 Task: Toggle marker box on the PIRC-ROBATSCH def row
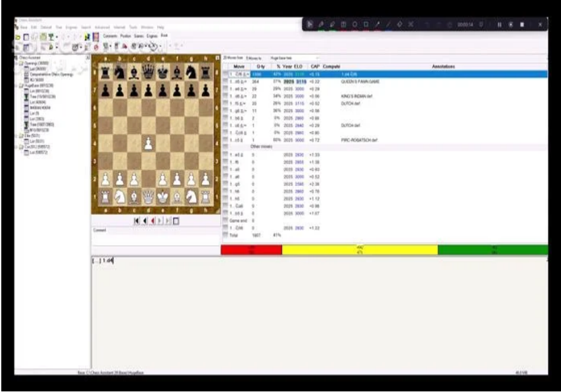coord(225,140)
